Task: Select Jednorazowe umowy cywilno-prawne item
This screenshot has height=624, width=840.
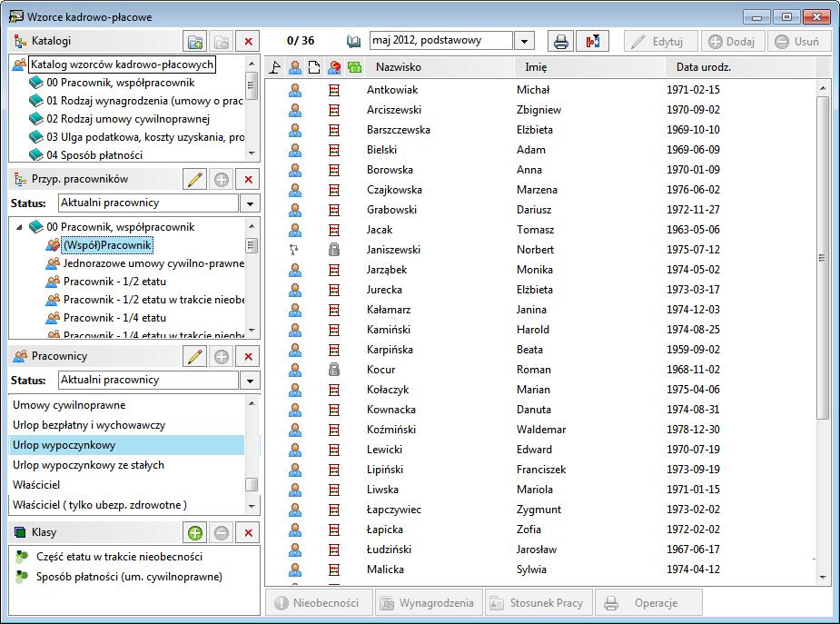Action: coord(153,263)
